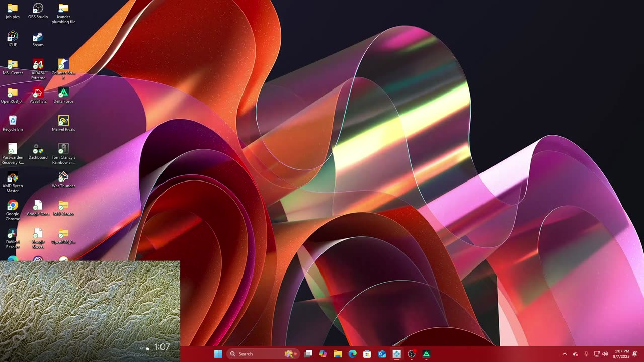Screen dimensions: 644x362
Task: Select the War Thunder desktop icon
Action: pos(63,180)
